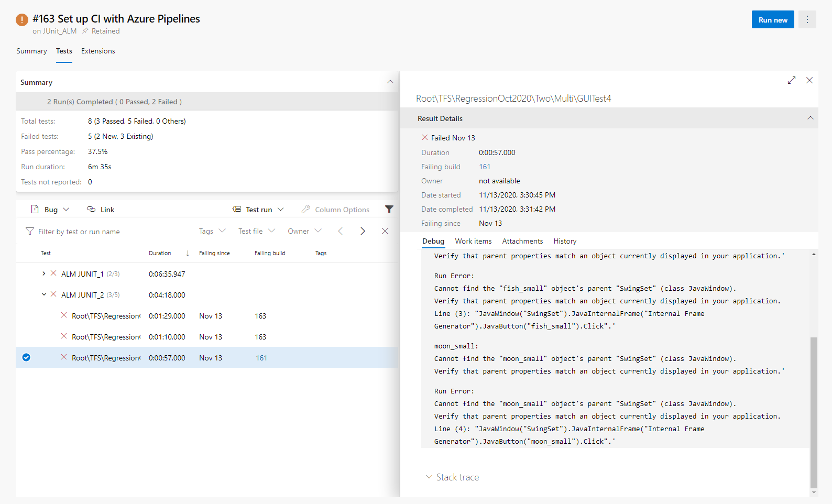
Task: Open failing build 161 link
Action: coord(485,167)
